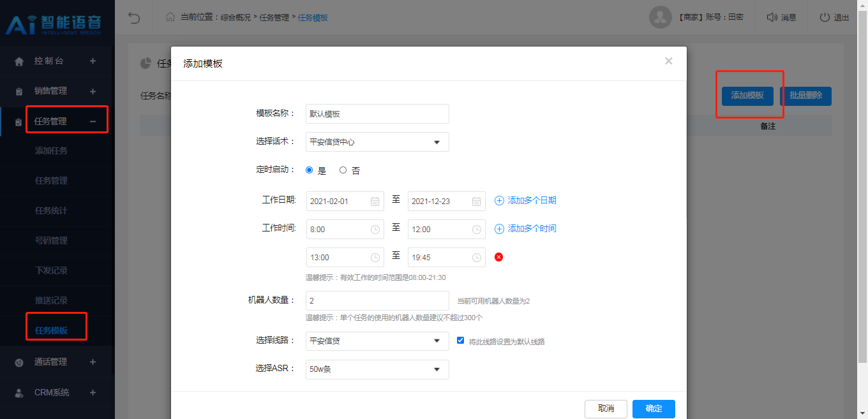This screenshot has height=419, width=868.
Task: Open 选择话术 dropdown showing 平安信贷中心
Action: [x=377, y=142]
